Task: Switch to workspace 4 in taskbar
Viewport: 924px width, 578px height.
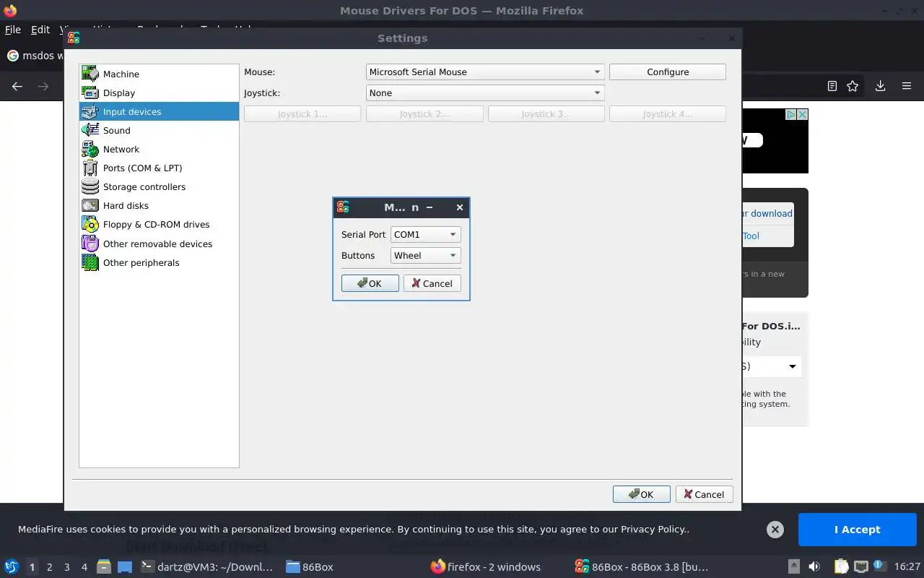Action: point(84,567)
